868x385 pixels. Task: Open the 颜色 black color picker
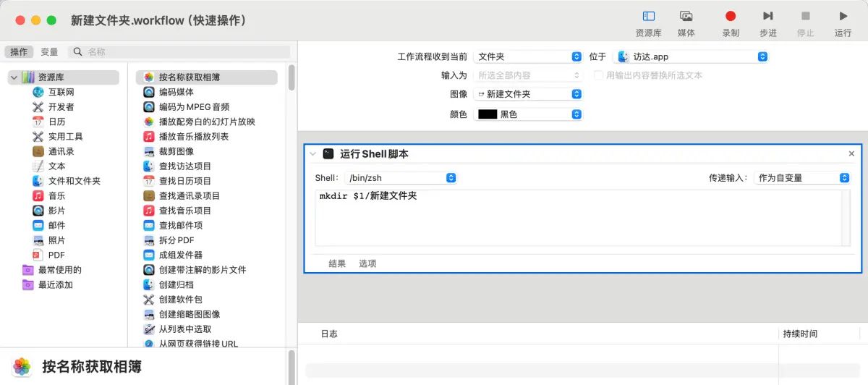(528, 114)
